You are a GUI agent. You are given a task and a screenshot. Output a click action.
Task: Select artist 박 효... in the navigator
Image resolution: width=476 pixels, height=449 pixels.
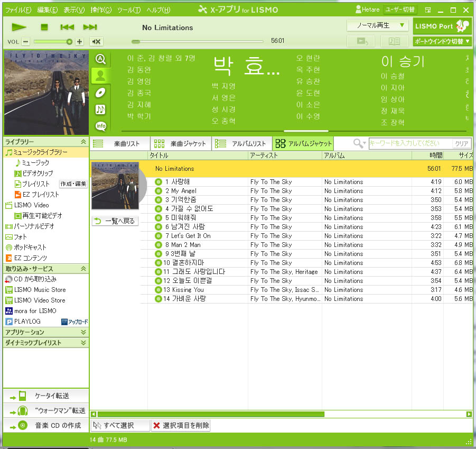coord(246,66)
